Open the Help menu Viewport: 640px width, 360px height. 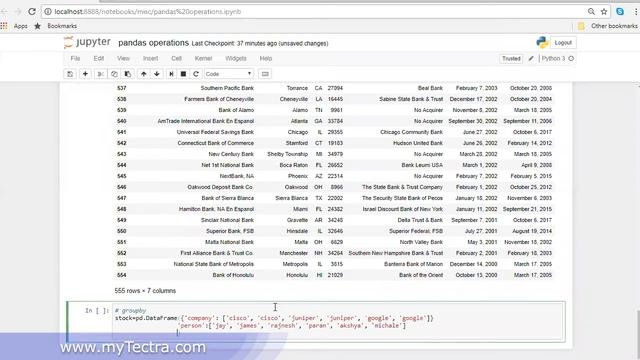pos(266,58)
